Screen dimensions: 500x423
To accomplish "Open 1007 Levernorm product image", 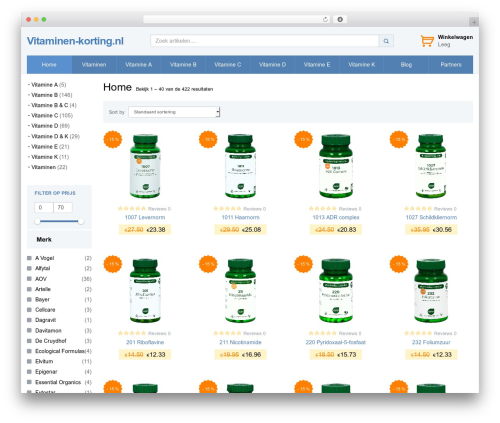I will pyautogui.click(x=145, y=166).
